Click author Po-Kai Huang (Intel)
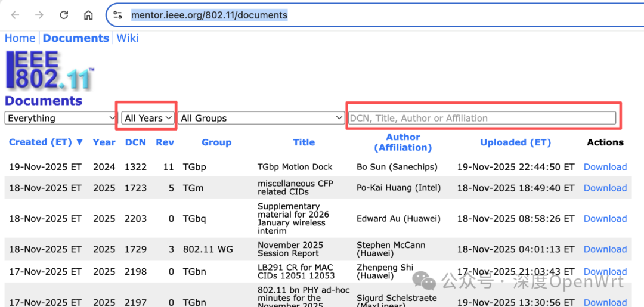Screen dimensions: 644x307 click(x=398, y=188)
